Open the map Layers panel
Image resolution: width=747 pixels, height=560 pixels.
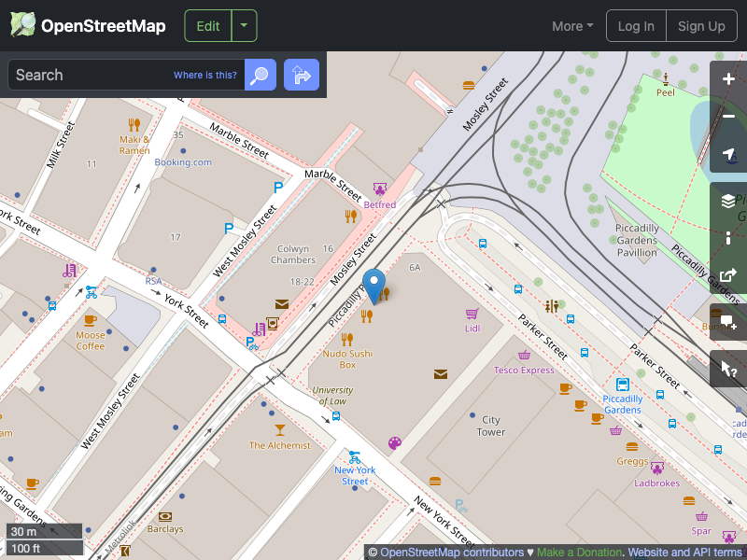[x=728, y=200]
